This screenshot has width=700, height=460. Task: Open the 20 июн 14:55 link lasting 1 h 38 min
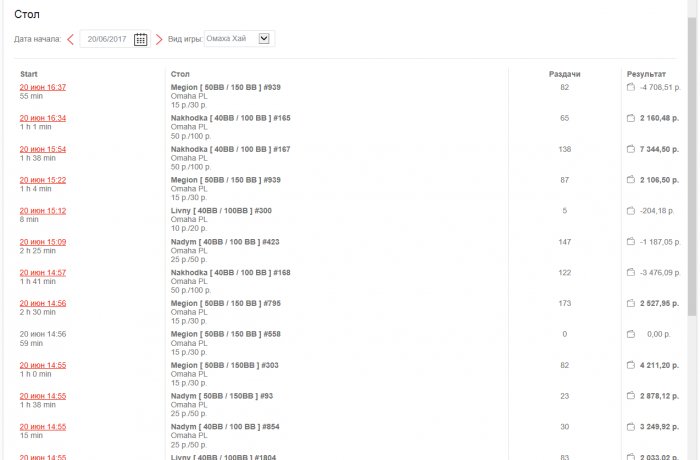coord(43,396)
